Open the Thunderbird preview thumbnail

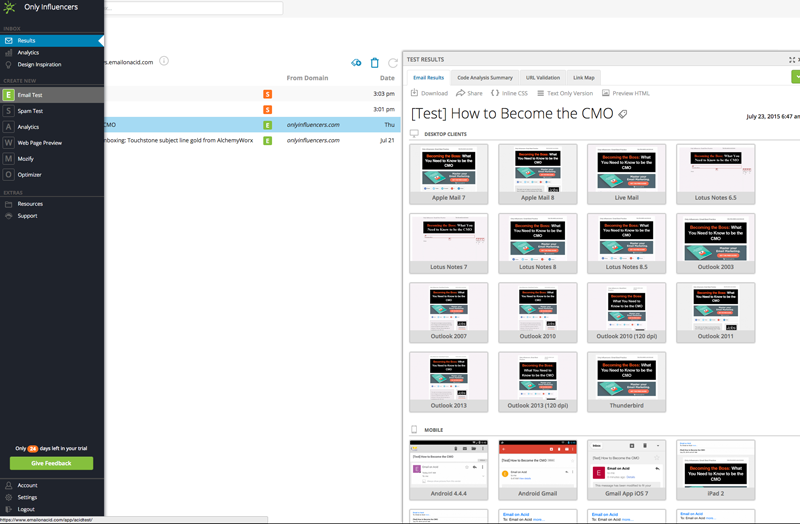tap(627, 382)
